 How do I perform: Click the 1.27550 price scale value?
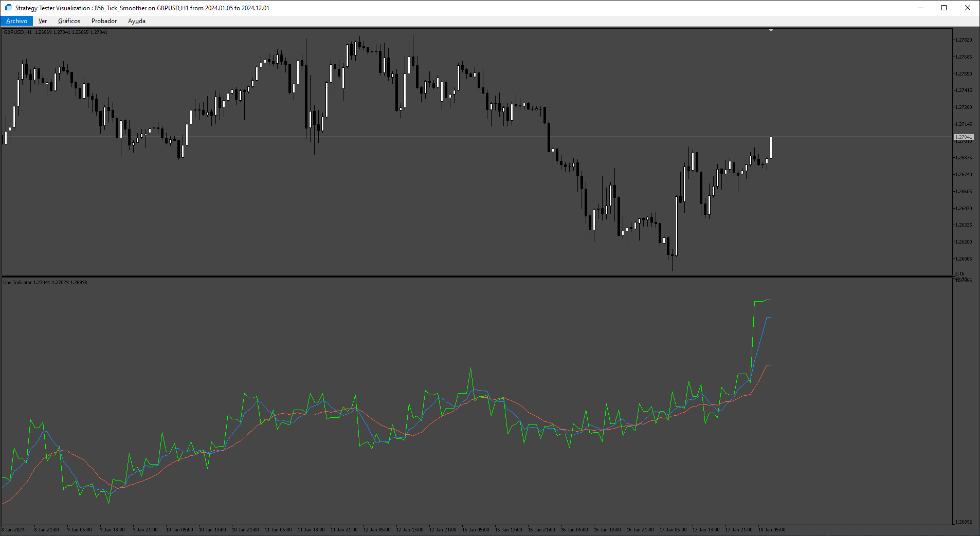pyautogui.click(x=964, y=74)
